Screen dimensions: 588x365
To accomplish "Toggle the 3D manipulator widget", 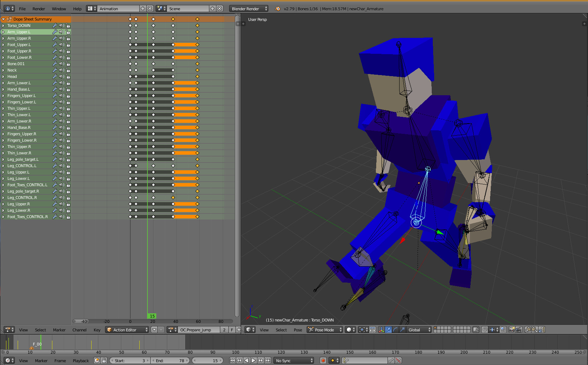I will 381,330.
